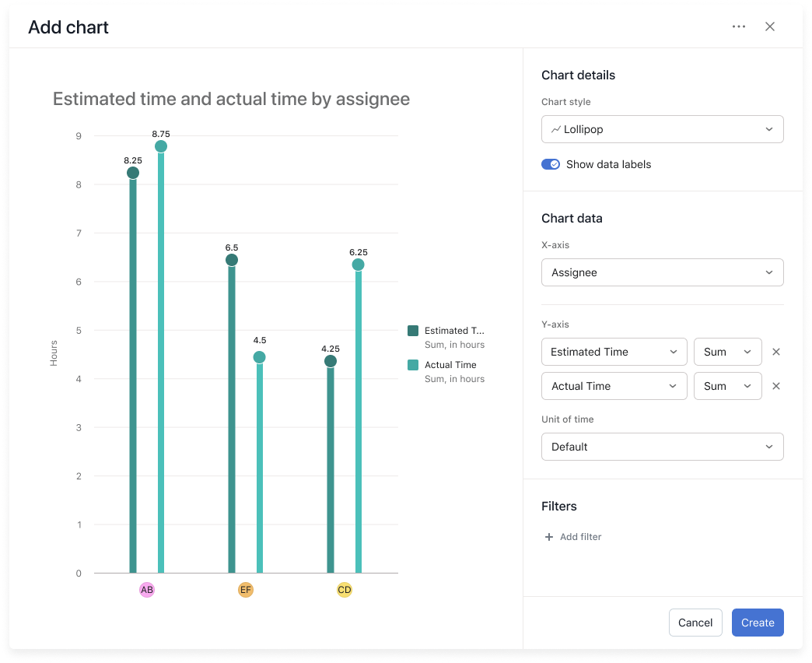Open the Estimated Time field dropdown
The width and height of the screenshot is (812, 663).
click(614, 352)
